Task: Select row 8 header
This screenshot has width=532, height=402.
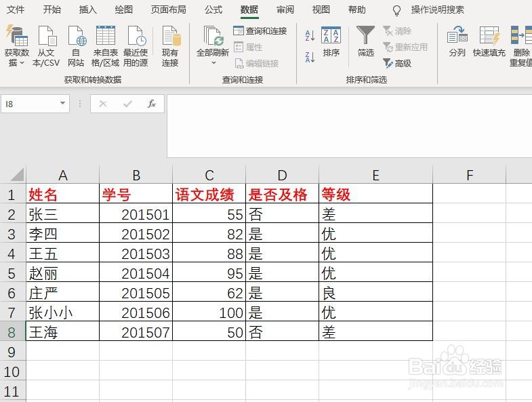Action: pyautogui.click(x=12, y=331)
